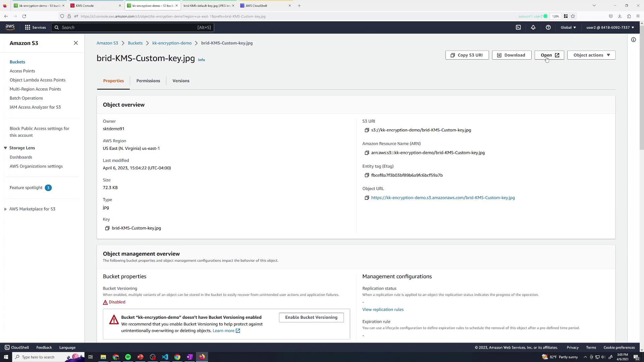The height and width of the screenshot is (362, 644).
Task: Click the AWS console search field
Action: 132,27
